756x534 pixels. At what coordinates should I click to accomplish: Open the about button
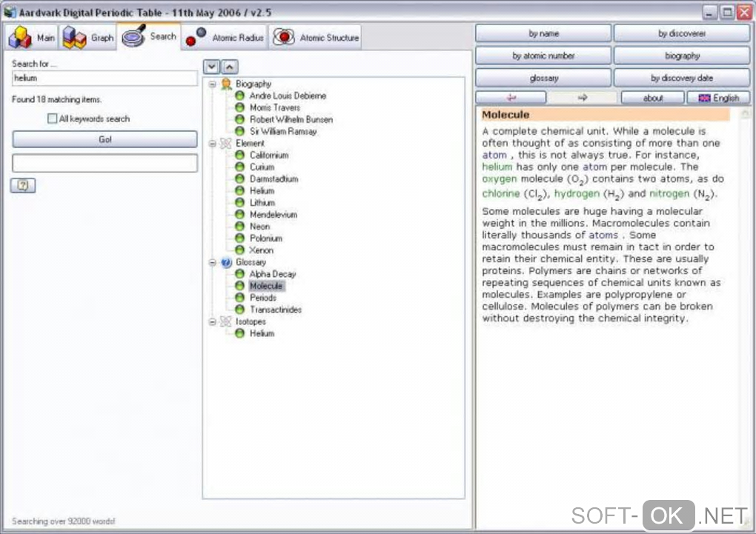click(x=653, y=97)
